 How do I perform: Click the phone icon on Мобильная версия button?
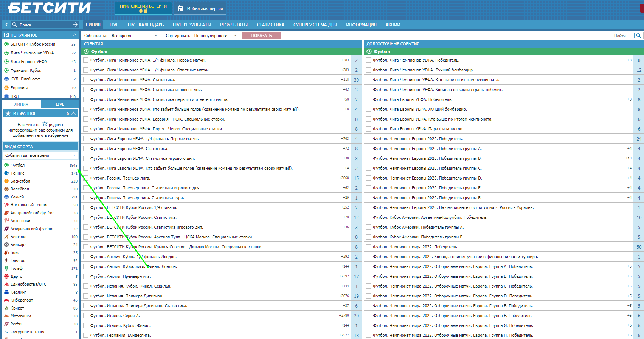181,8
